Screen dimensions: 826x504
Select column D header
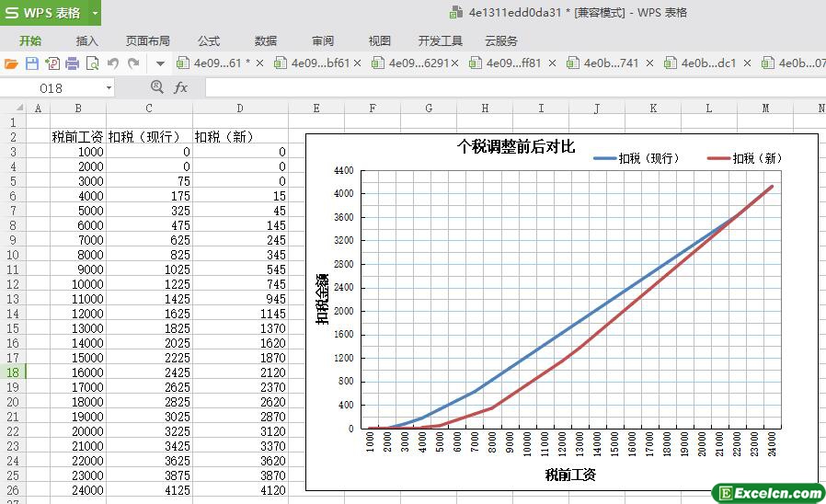[x=240, y=109]
